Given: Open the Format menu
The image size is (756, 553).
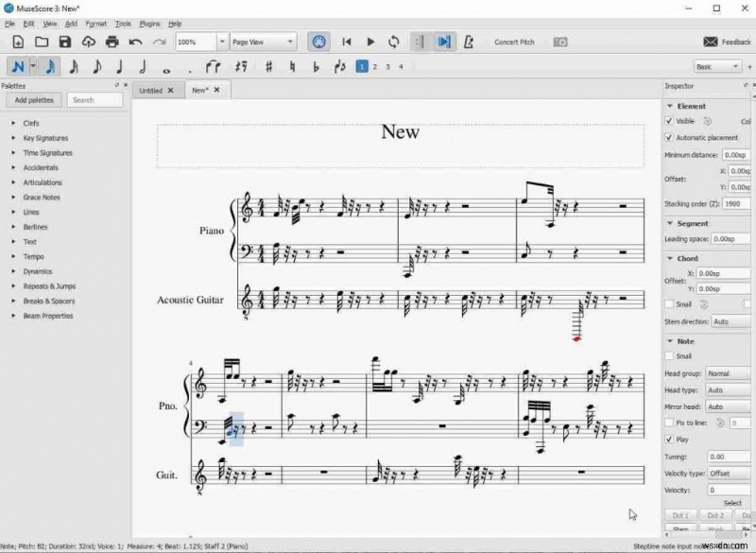Looking at the screenshot, I should (x=96, y=24).
